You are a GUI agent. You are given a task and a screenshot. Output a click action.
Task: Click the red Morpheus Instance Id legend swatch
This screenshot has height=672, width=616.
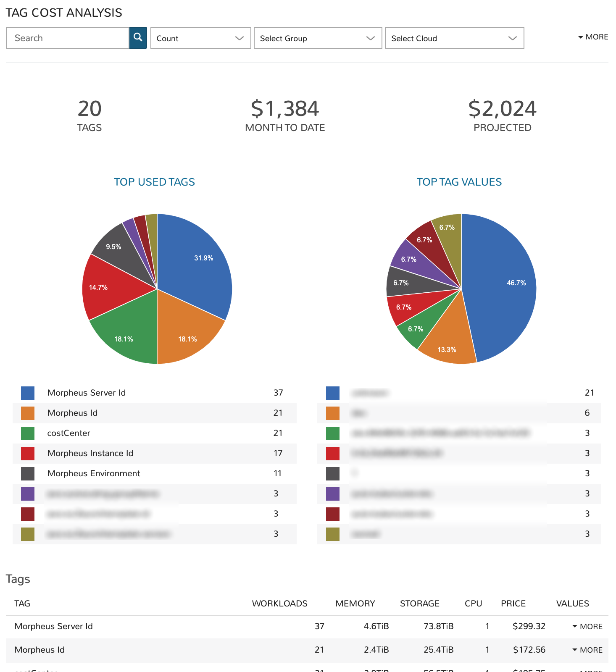tap(28, 454)
